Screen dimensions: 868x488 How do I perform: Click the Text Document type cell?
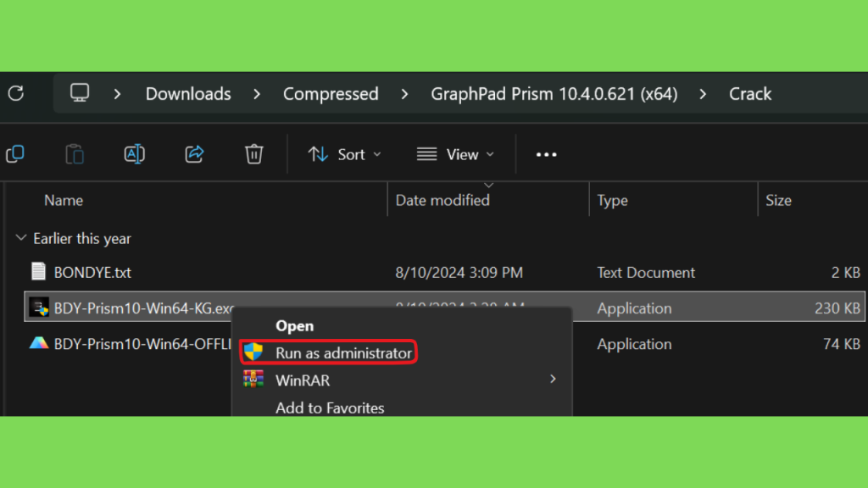coord(645,272)
